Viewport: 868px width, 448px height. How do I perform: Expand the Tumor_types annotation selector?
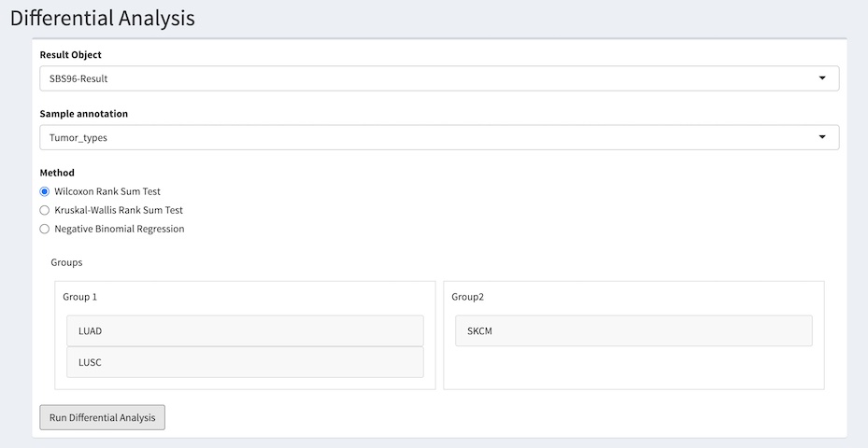pos(430,137)
